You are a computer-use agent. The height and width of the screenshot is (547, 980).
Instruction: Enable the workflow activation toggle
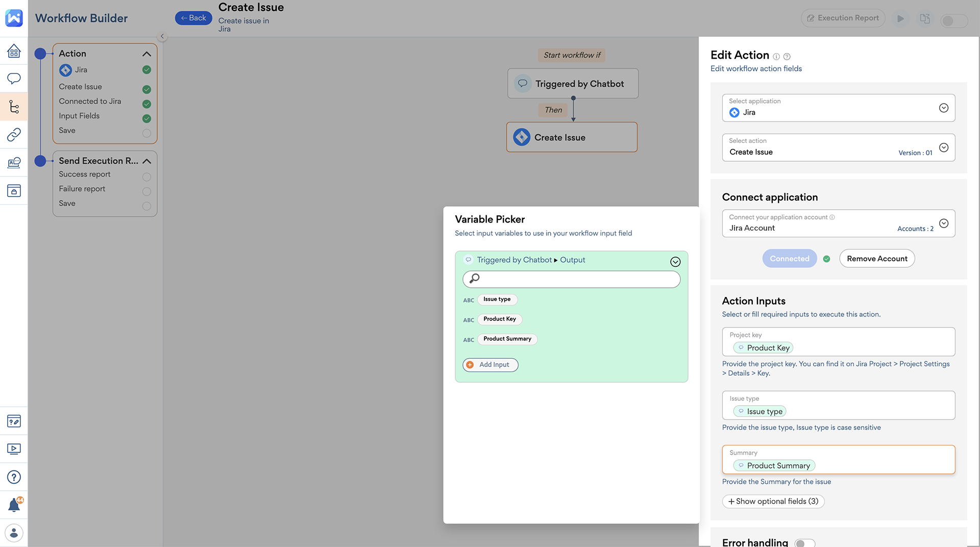click(x=953, y=20)
